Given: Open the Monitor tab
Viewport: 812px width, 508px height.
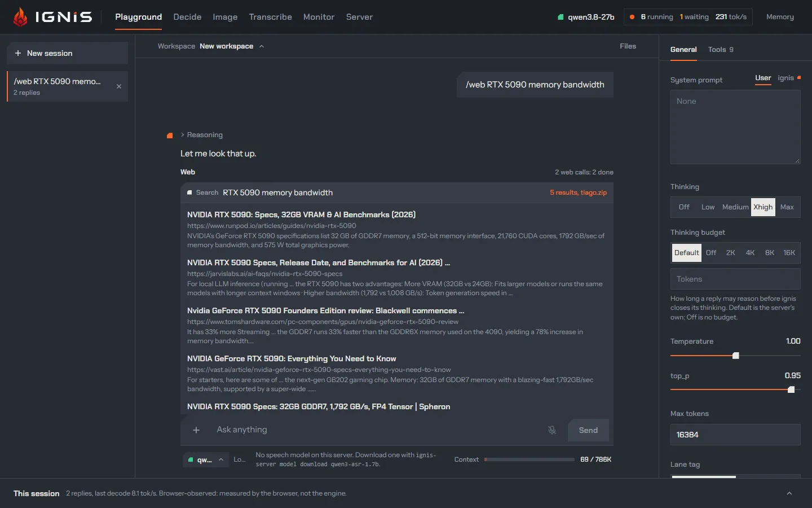Looking at the screenshot, I should tap(319, 17).
